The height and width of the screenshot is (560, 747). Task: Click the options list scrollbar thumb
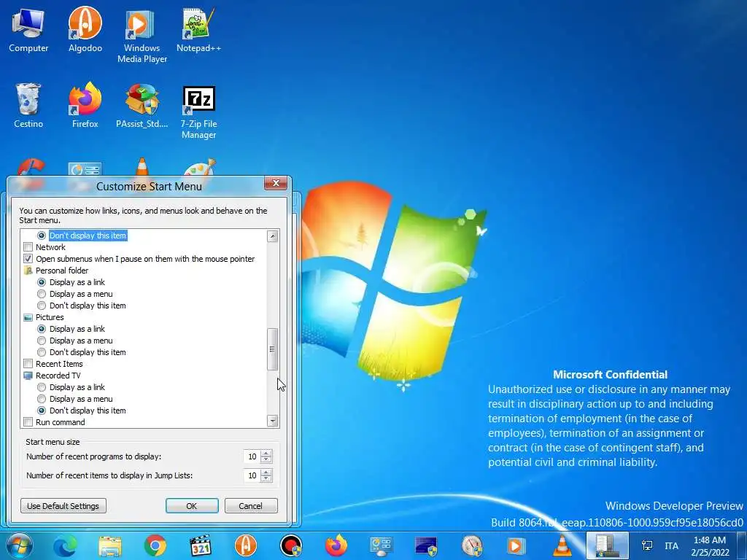[x=273, y=349]
